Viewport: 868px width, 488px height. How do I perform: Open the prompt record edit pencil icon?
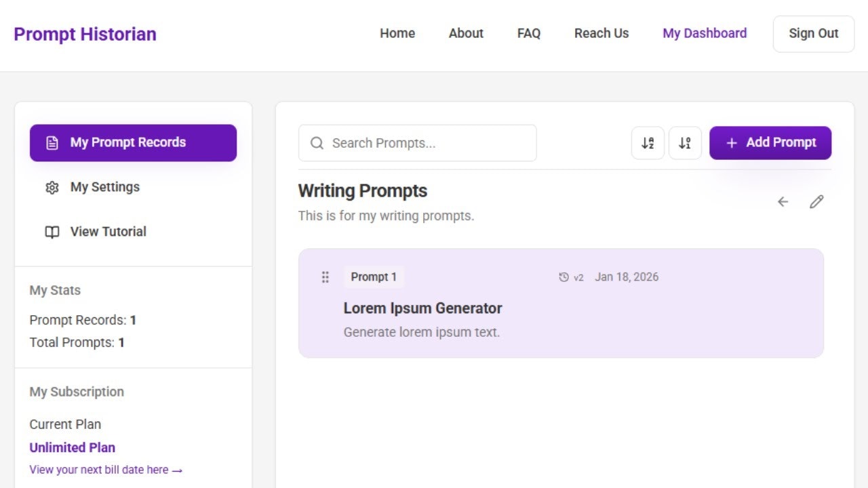pyautogui.click(x=816, y=201)
